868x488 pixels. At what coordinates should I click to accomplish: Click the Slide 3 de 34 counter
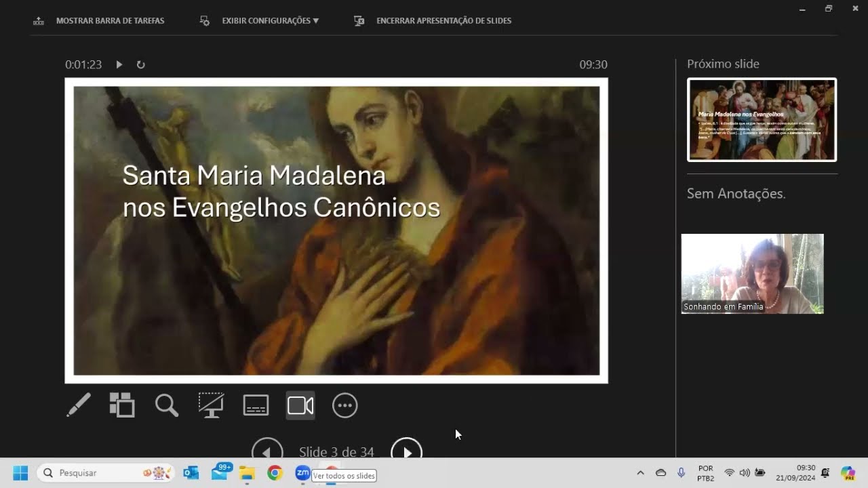(x=336, y=452)
